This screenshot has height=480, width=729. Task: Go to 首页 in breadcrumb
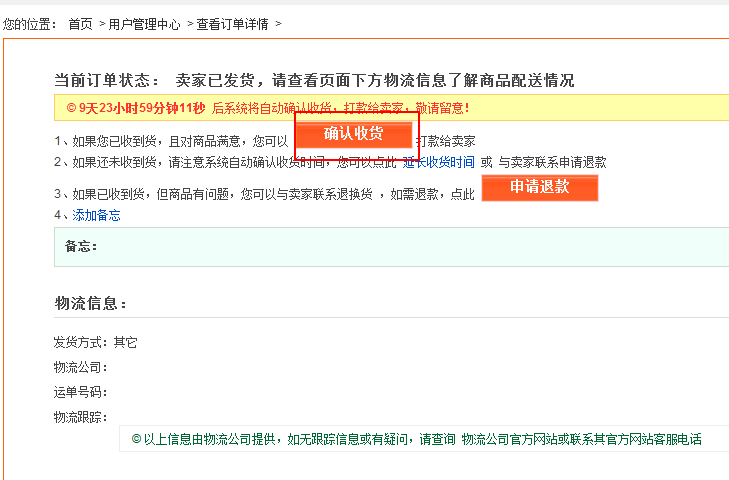click(x=80, y=24)
